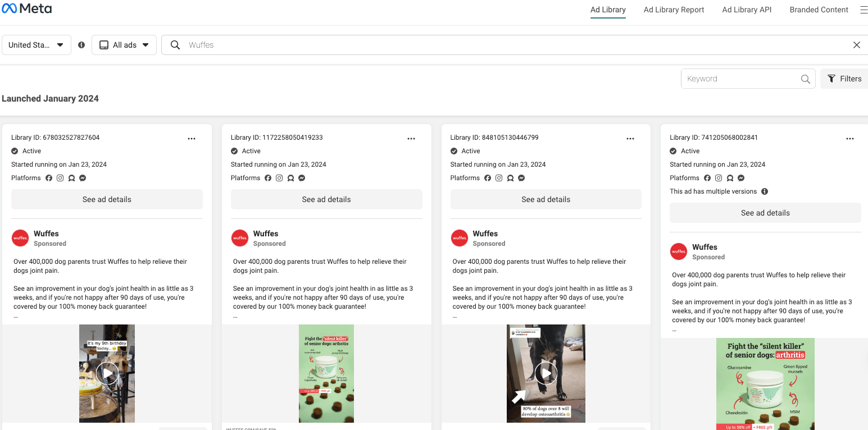
Task: Click Instagram platform icon on ad 848105130446799
Action: point(499,178)
